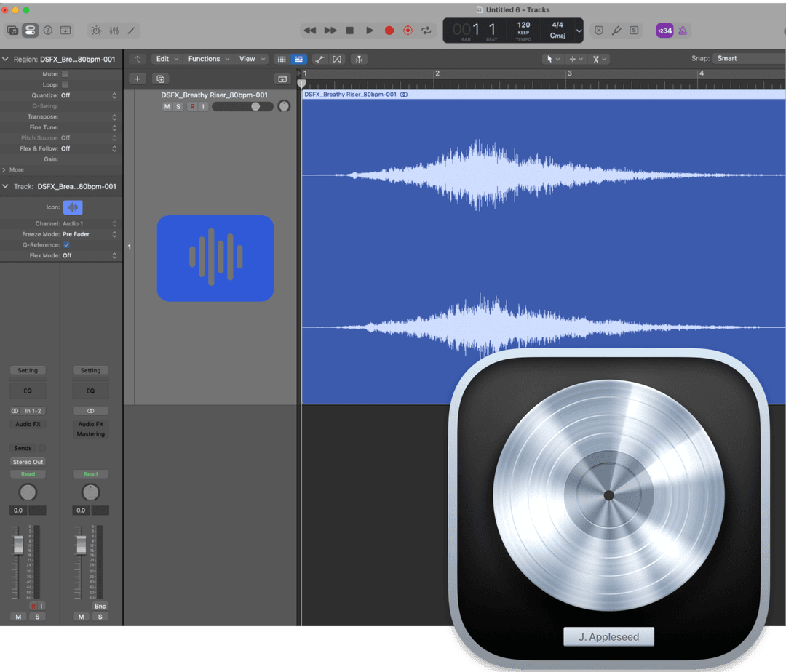Open the Quantize Off popup
The height and width of the screenshot is (672, 786).
[90, 95]
